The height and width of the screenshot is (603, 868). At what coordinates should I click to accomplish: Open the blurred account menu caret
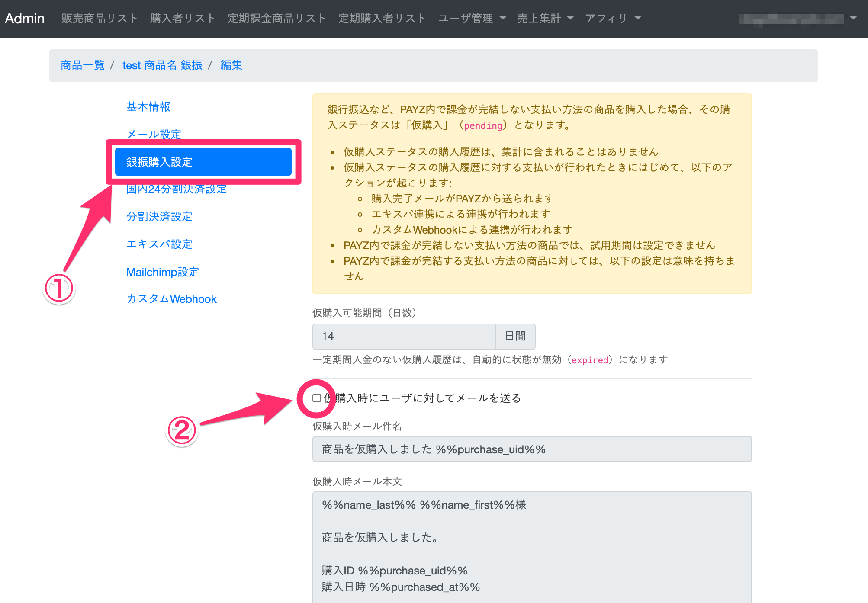[x=853, y=19]
